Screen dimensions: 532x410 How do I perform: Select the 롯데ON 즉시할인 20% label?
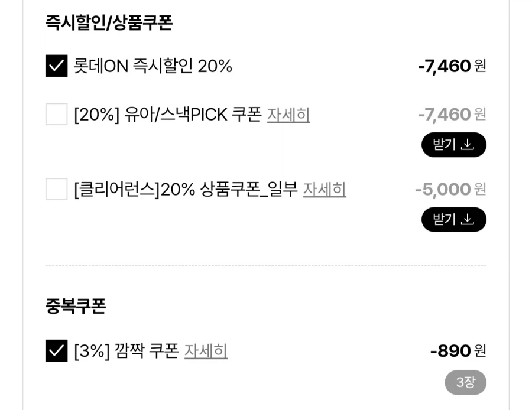pyautogui.click(x=153, y=66)
